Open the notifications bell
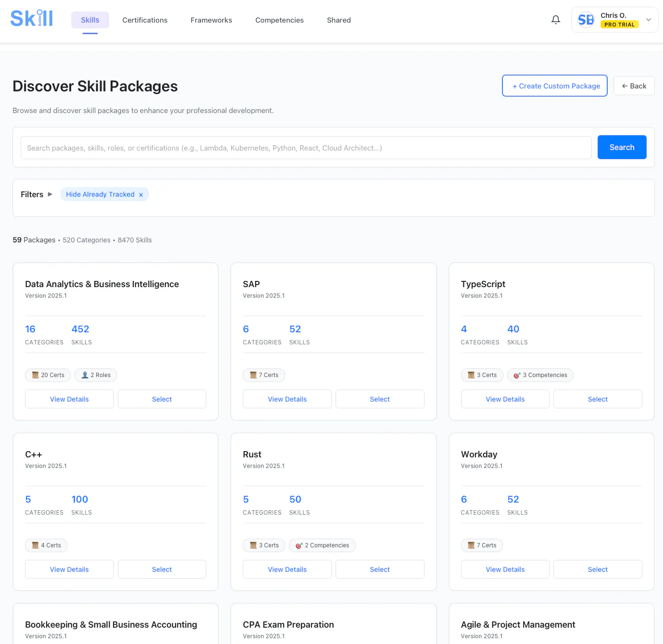This screenshot has height=644, width=663. (x=556, y=20)
